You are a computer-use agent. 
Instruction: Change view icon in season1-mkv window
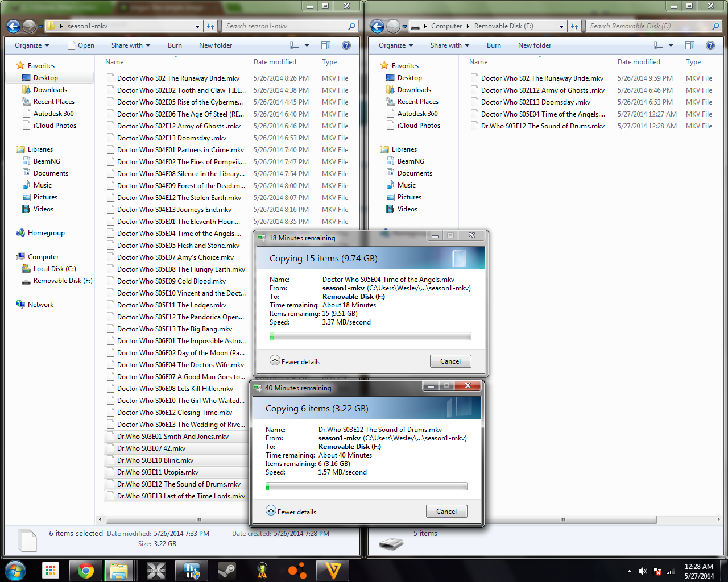[295, 45]
